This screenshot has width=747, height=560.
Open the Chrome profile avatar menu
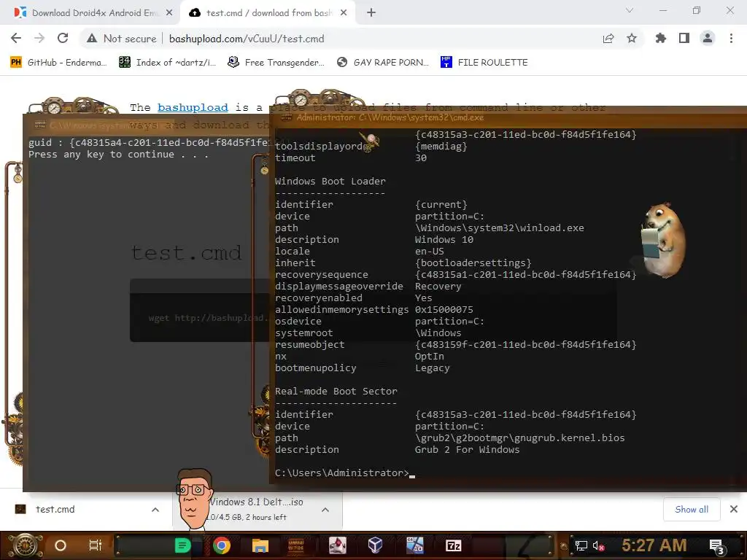[708, 39]
